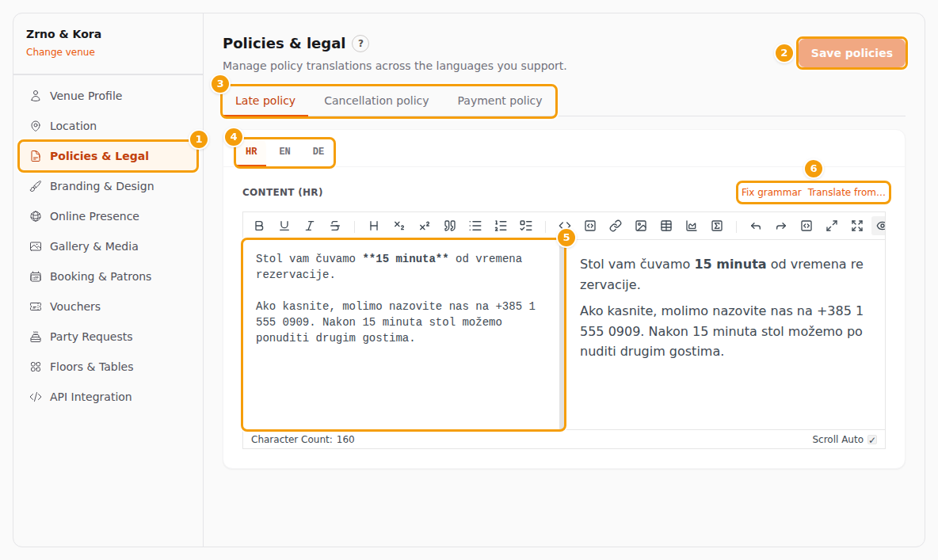Insert a block quote
938x560 pixels.
click(x=450, y=226)
